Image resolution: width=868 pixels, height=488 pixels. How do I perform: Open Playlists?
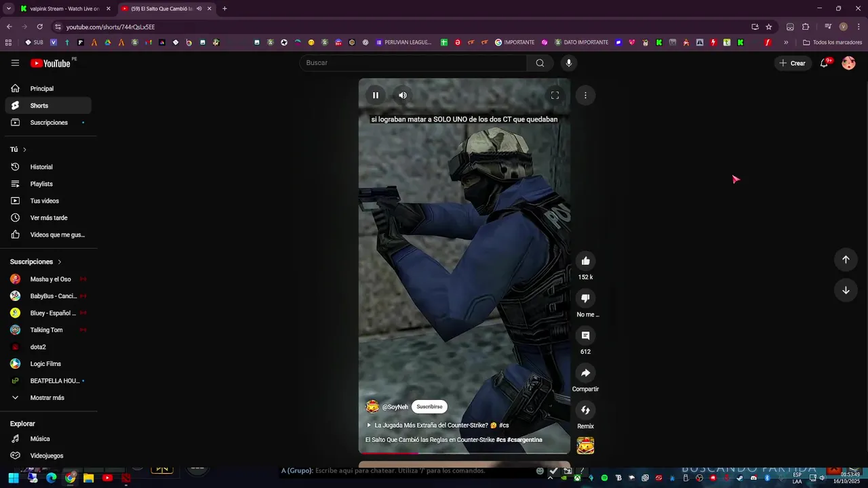coord(48,184)
